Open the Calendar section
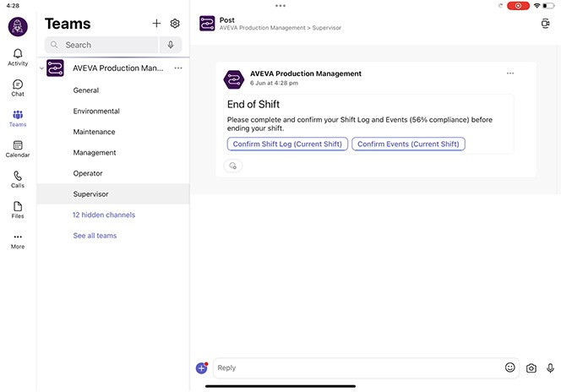This screenshot has width=561, height=392. click(x=18, y=150)
